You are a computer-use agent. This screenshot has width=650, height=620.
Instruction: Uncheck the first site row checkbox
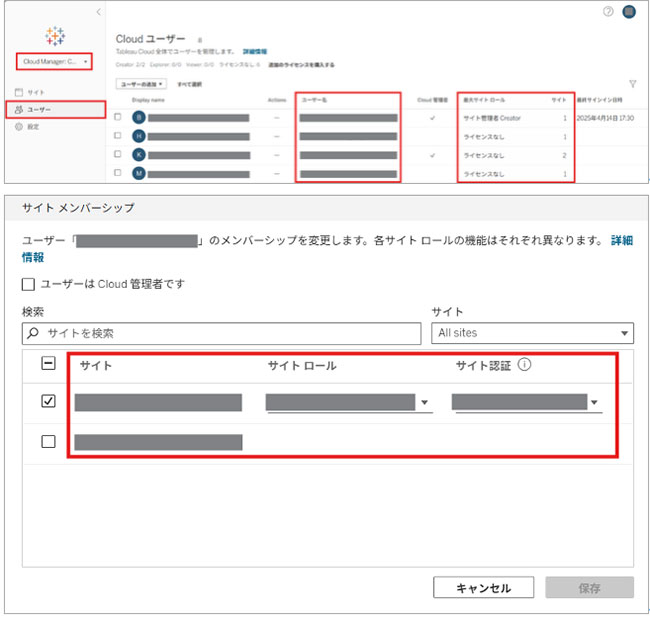click(48, 402)
